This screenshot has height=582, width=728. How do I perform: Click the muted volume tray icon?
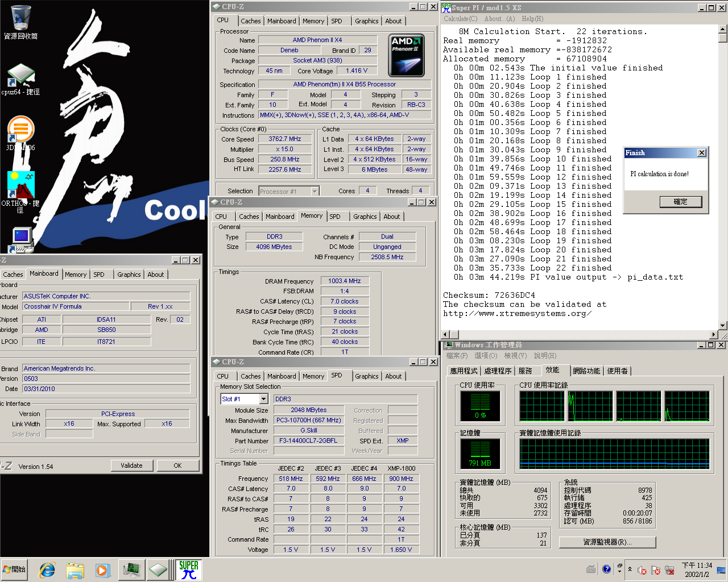click(x=642, y=570)
